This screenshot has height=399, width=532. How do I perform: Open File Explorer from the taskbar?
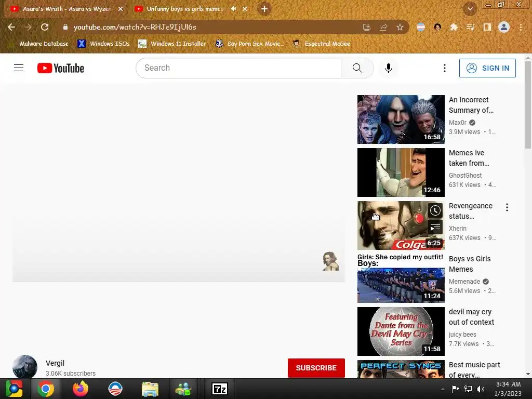click(x=150, y=389)
